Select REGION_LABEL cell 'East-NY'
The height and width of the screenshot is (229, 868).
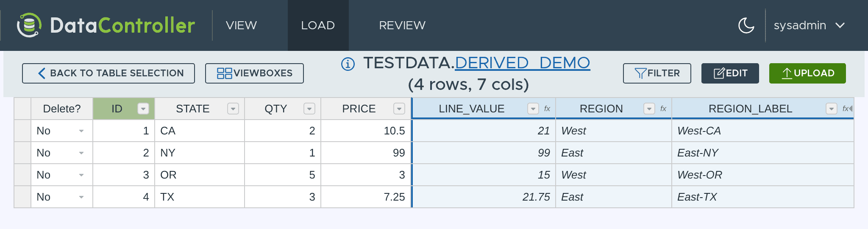[x=763, y=153]
